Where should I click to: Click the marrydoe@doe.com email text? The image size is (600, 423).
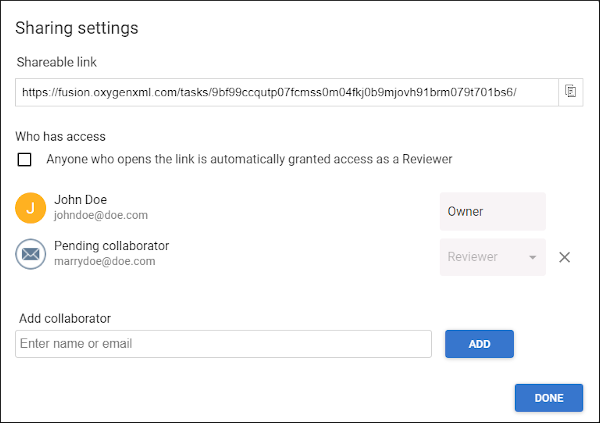[105, 261]
